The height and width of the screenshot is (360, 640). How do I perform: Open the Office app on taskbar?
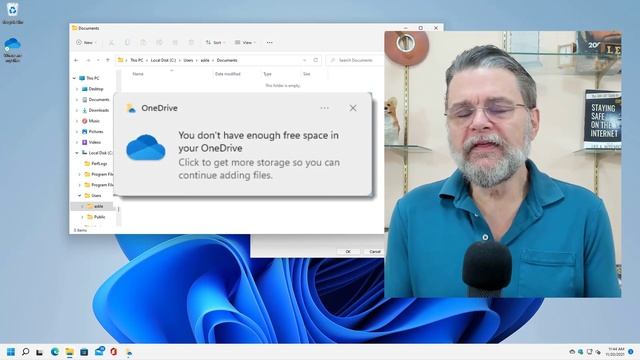coord(113,352)
